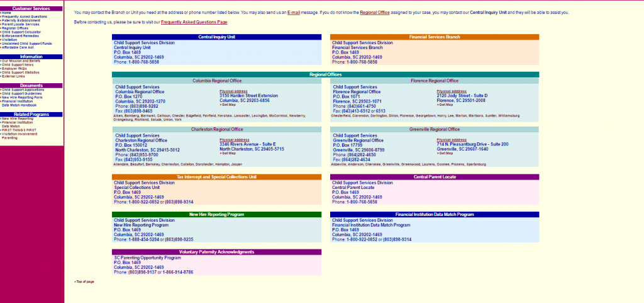
Task: Open New Hire Reporting under Related Programs
Action: coord(18,118)
